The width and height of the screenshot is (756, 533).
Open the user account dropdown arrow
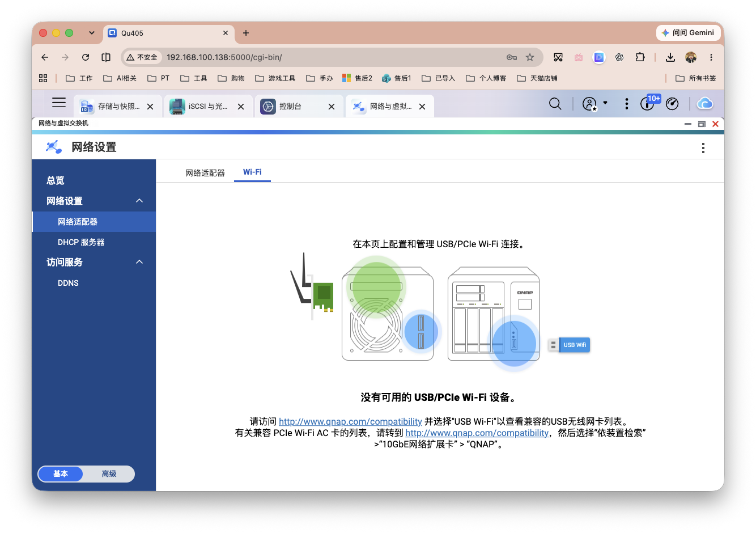[605, 103]
